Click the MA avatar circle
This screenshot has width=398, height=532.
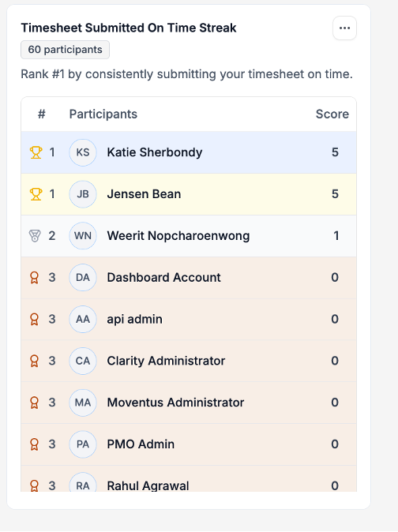[x=83, y=403]
